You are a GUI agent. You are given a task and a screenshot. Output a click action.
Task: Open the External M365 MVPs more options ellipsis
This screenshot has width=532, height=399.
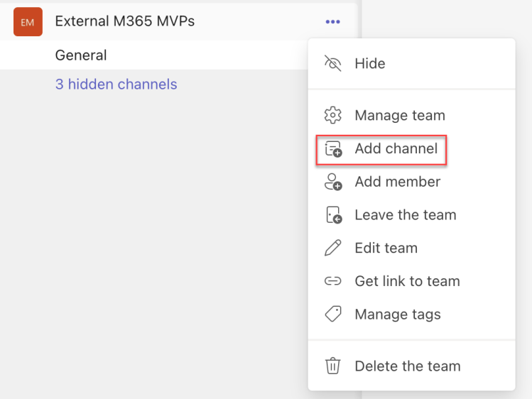[x=332, y=22]
